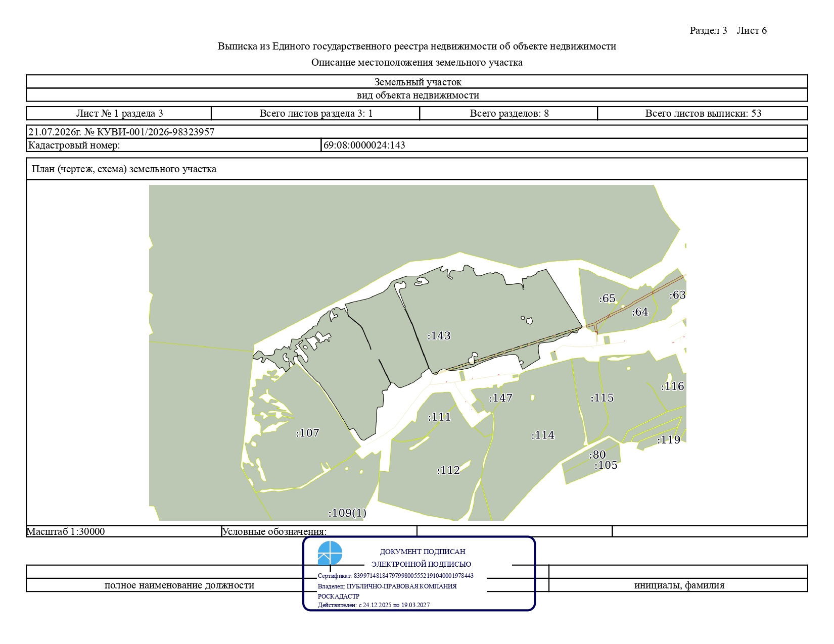Image resolution: width=834 pixels, height=644 pixels.
Task: Select 'Условные обозначения:' legend label
Action: click(x=274, y=531)
